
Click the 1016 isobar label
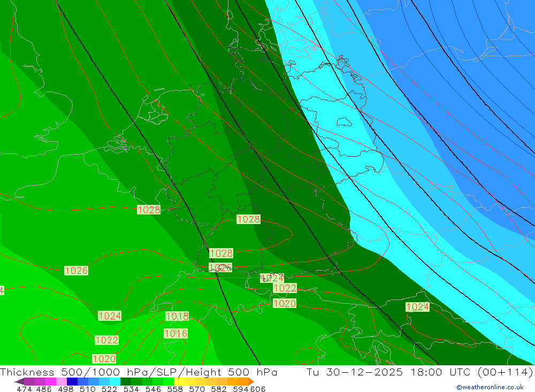click(x=175, y=333)
